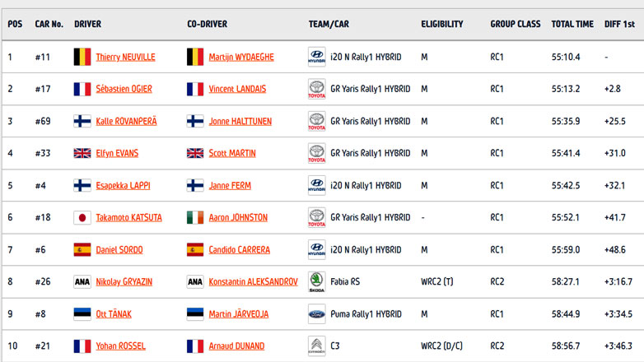The image size is (644, 362).
Task: Click the TOTAL TIME column header
Action: click(572, 24)
